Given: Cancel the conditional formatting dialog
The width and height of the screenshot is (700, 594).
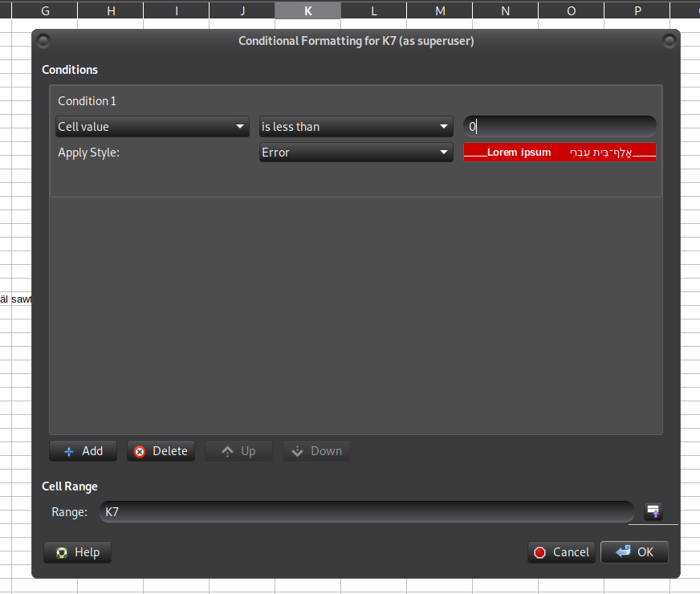Looking at the screenshot, I should (562, 552).
